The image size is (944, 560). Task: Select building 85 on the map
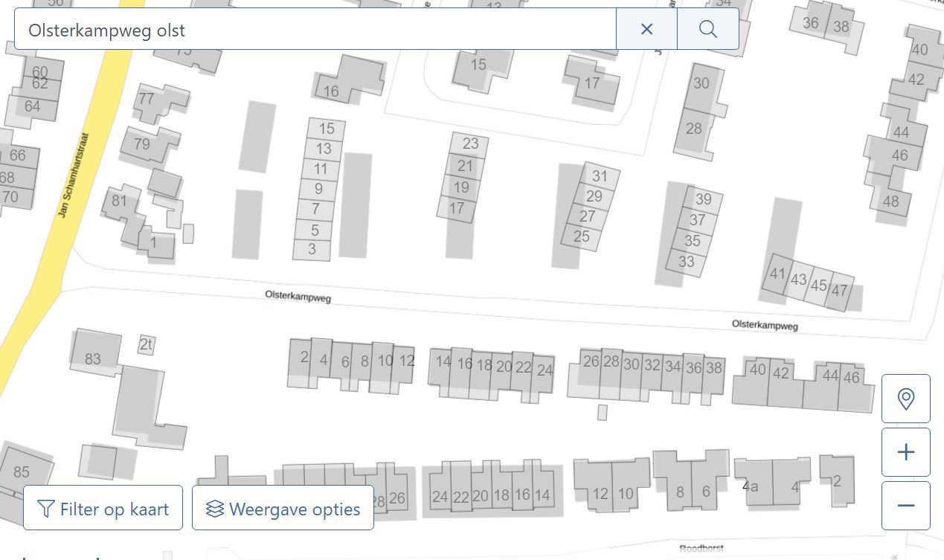(22, 472)
